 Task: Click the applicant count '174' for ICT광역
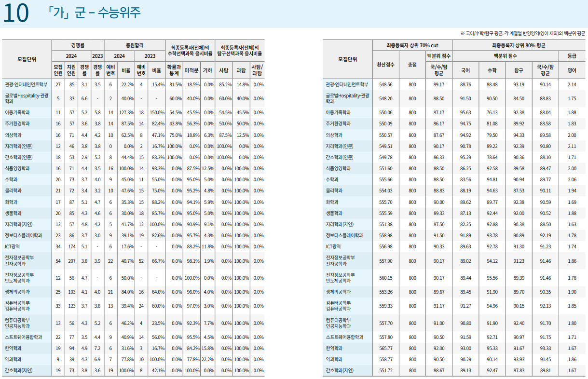pos(71,246)
